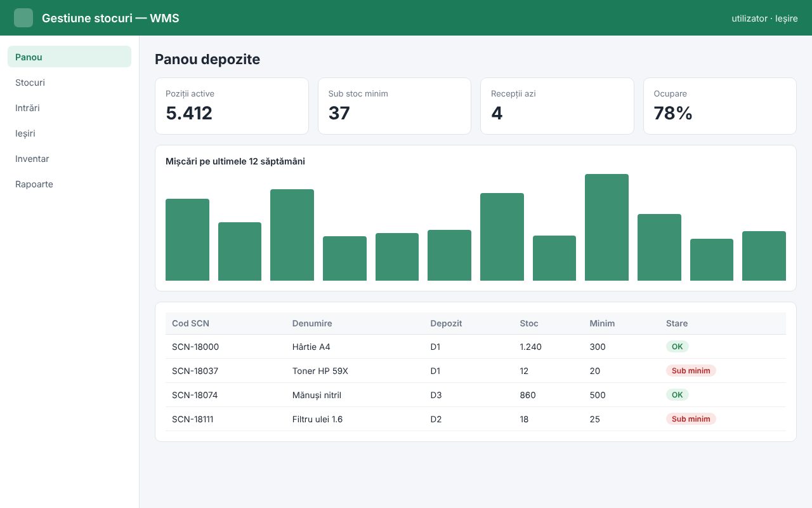Click the 'Panou depozite' page heading
This screenshot has height=508, width=812.
[x=207, y=59]
